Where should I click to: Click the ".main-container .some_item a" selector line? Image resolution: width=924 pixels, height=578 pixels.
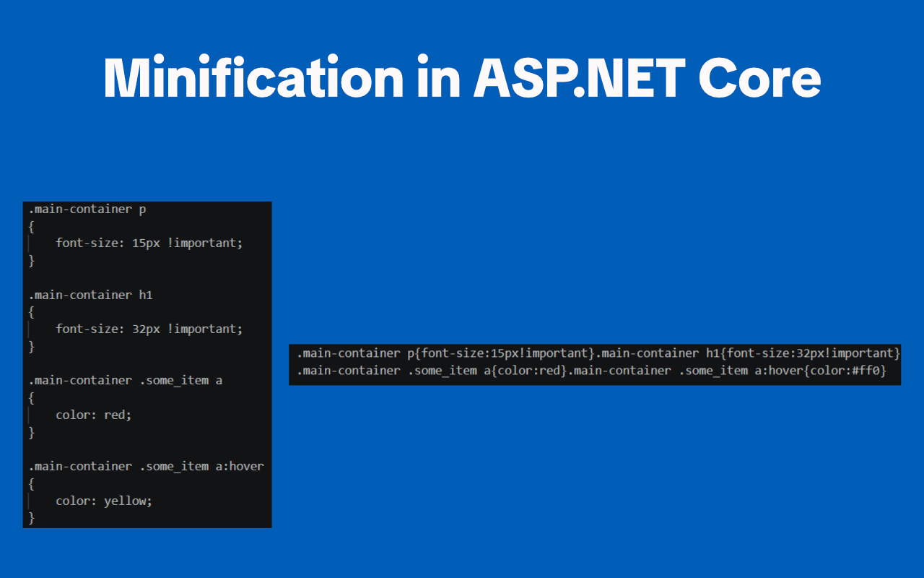click(x=126, y=380)
